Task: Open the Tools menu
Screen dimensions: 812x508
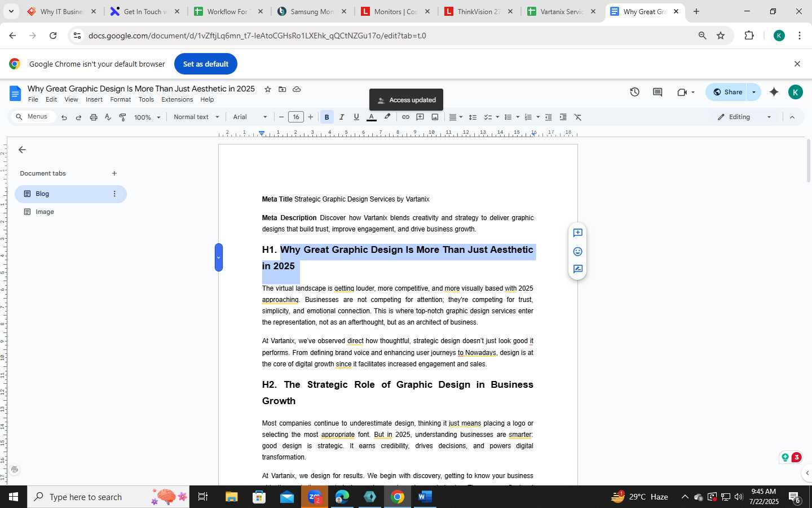Action: pyautogui.click(x=146, y=99)
